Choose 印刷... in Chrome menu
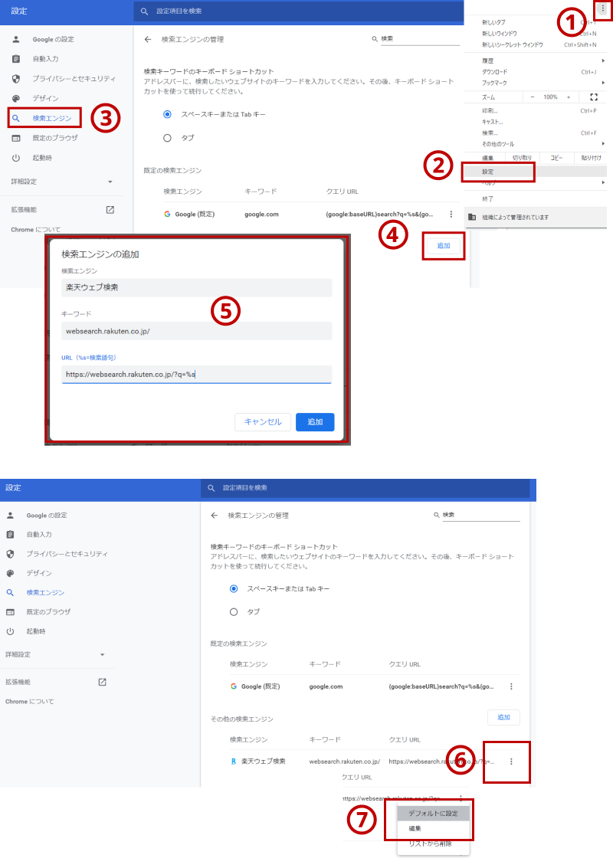This screenshot has width=613, height=868. [x=490, y=111]
